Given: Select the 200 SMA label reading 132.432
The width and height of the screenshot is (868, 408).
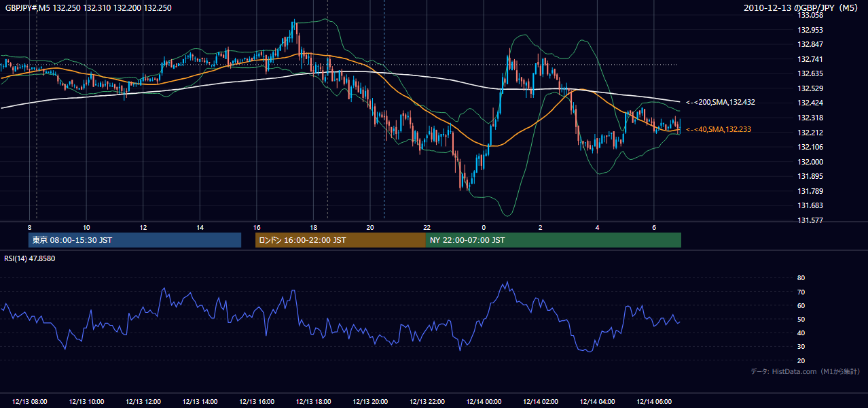Looking at the screenshot, I should click(721, 102).
